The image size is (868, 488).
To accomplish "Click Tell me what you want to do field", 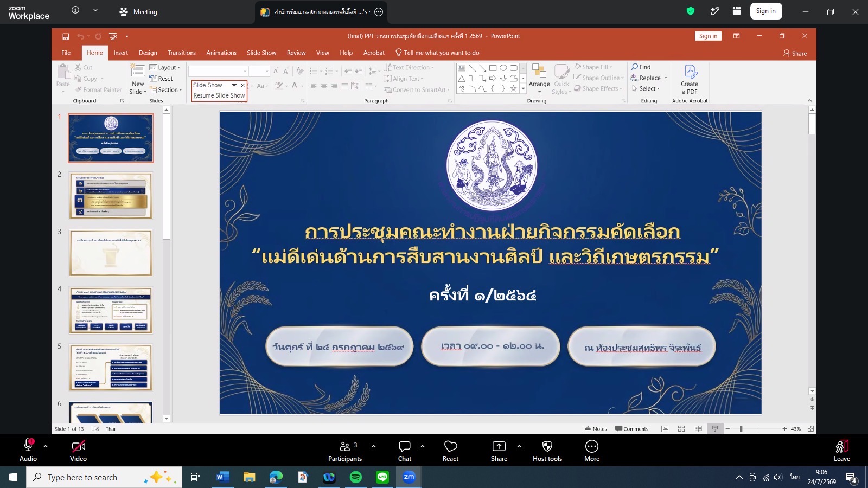I will (437, 53).
